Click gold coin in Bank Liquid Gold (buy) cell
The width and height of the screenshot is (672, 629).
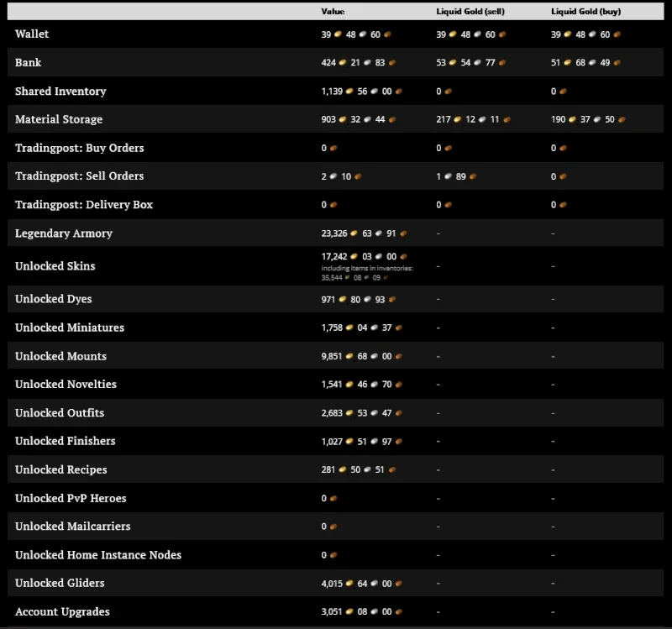click(x=568, y=62)
